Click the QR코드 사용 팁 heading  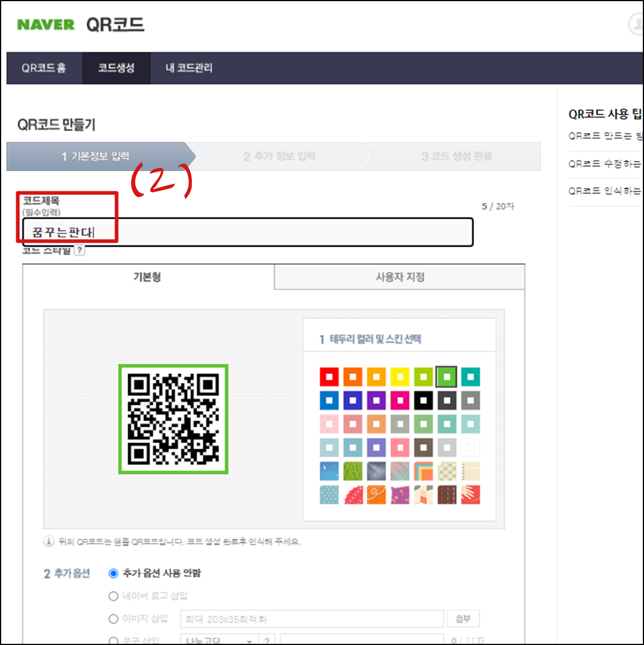click(605, 114)
